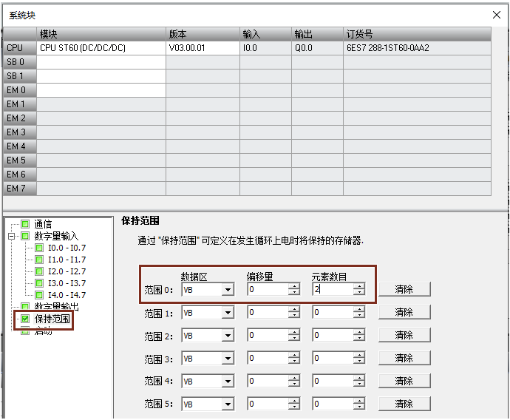Toggle the 通信 checkbox in tree

coord(25,224)
